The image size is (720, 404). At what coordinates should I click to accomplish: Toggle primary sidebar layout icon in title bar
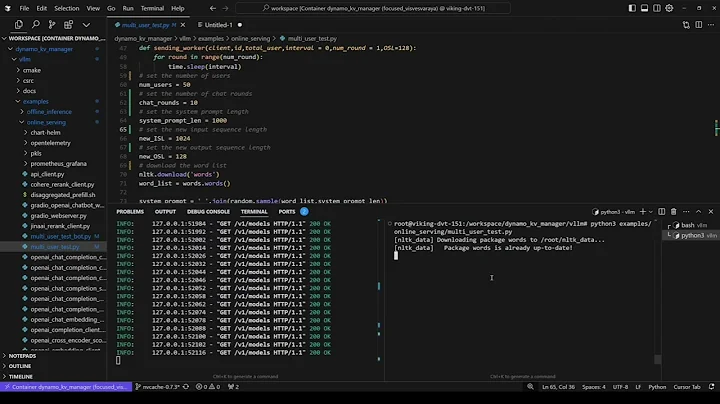pos(632,8)
